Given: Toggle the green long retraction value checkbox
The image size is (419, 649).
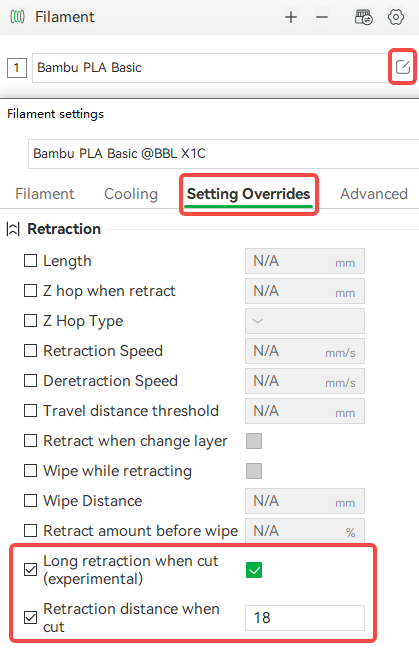Looking at the screenshot, I should tap(254, 570).
